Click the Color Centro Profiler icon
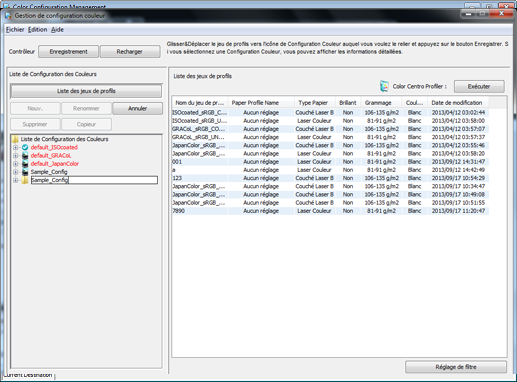 384,86
